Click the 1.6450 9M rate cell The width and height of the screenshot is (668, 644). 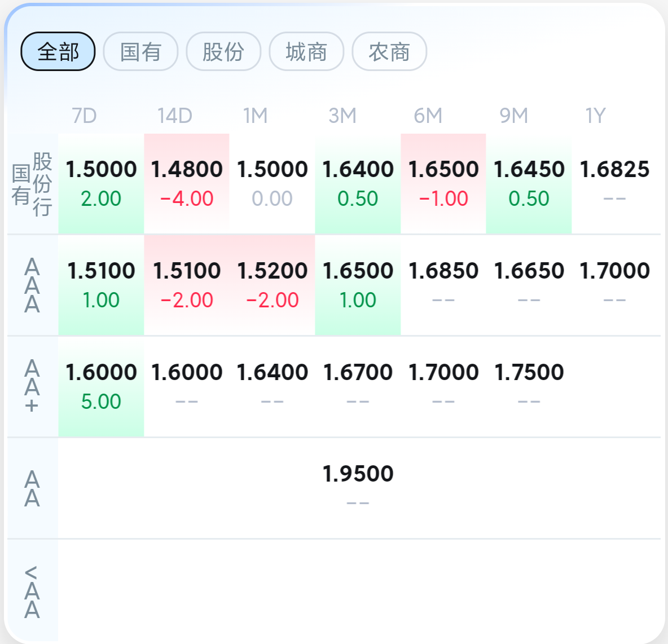[529, 184]
